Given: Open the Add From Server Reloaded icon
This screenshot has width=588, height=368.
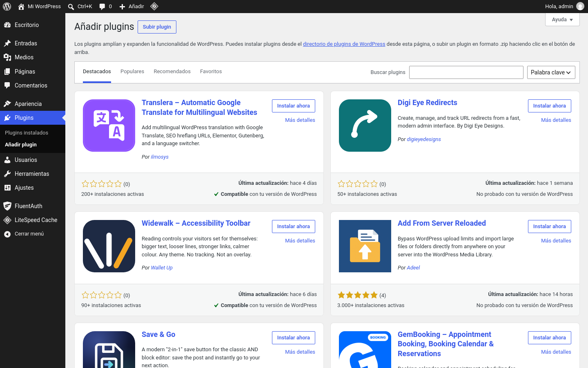Looking at the screenshot, I should 365,246.
